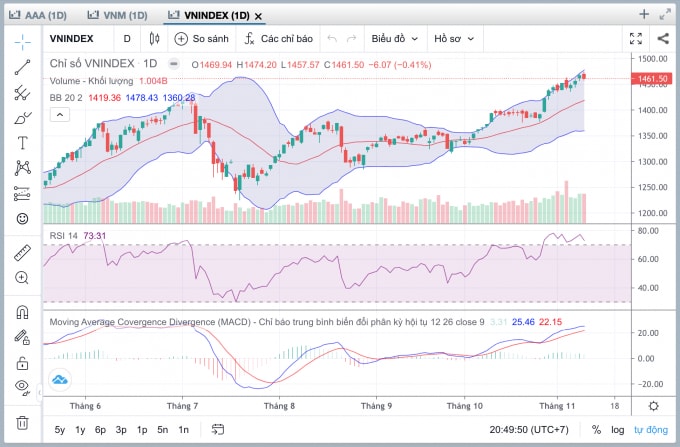Click the blue cloud logo on chart
Image resolution: width=680 pixels, height=447 pixels.
coord(60,380)
